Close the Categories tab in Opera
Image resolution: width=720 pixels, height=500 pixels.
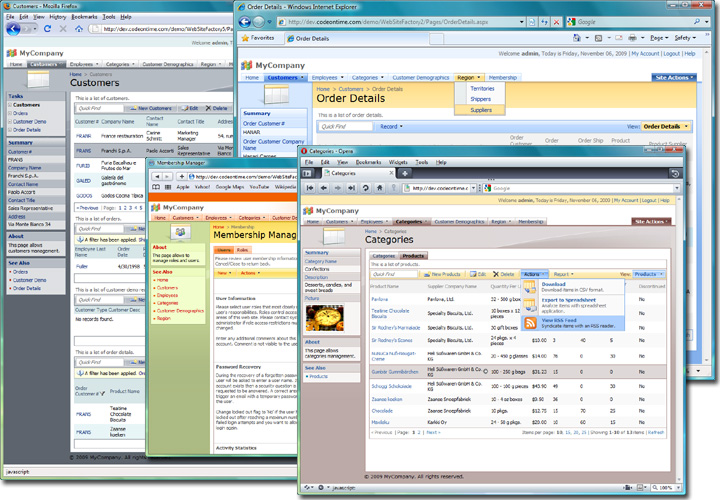[x=391, y=173]
